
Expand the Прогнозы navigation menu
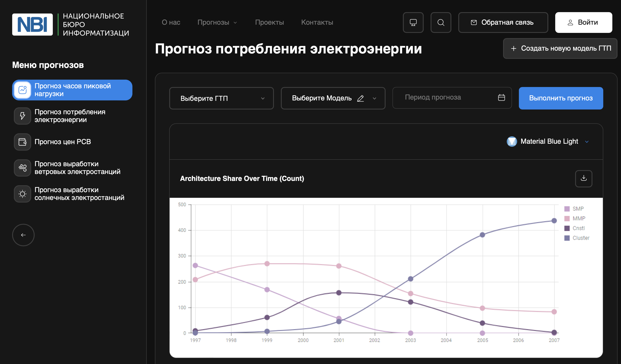point(217,23)
